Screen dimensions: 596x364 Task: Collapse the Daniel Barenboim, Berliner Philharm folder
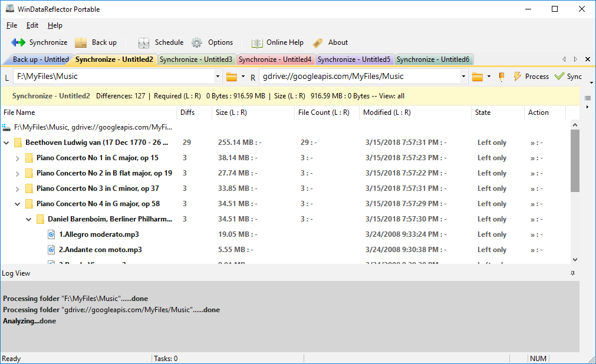point(28,219)
